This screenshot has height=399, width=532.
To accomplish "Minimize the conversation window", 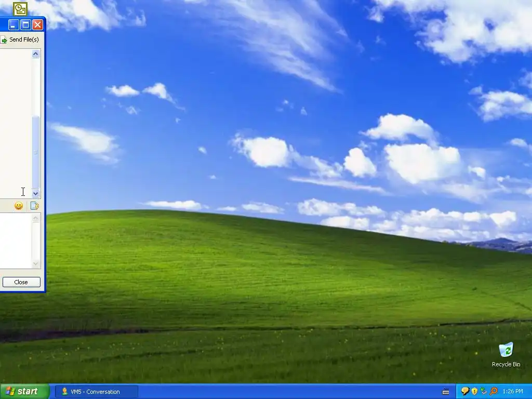I will click(x=14, y=25).
